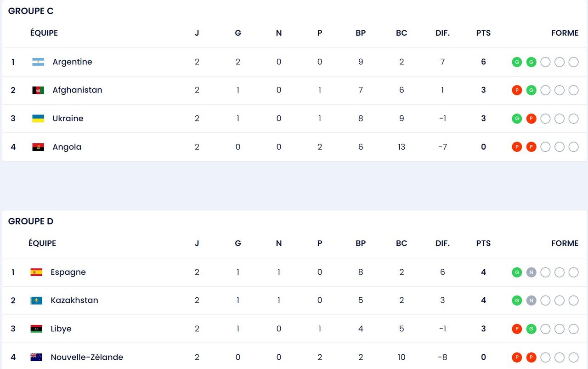588x369 pixels.
Task: Click the Nouvelle-Zélande flag icon
Action: (36, 357)
